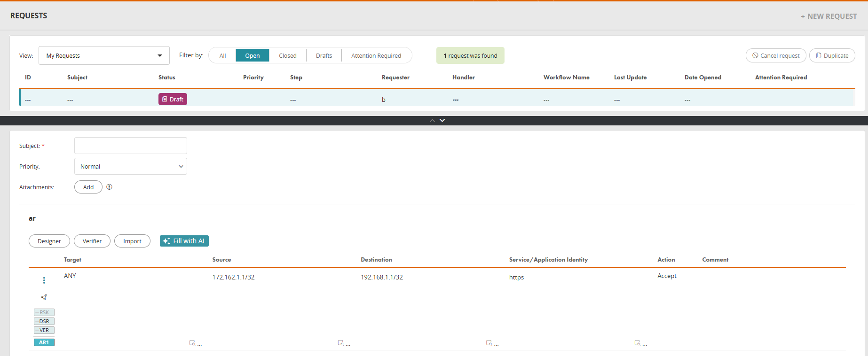Click the Draft status badge

click(x=173, y=99)
